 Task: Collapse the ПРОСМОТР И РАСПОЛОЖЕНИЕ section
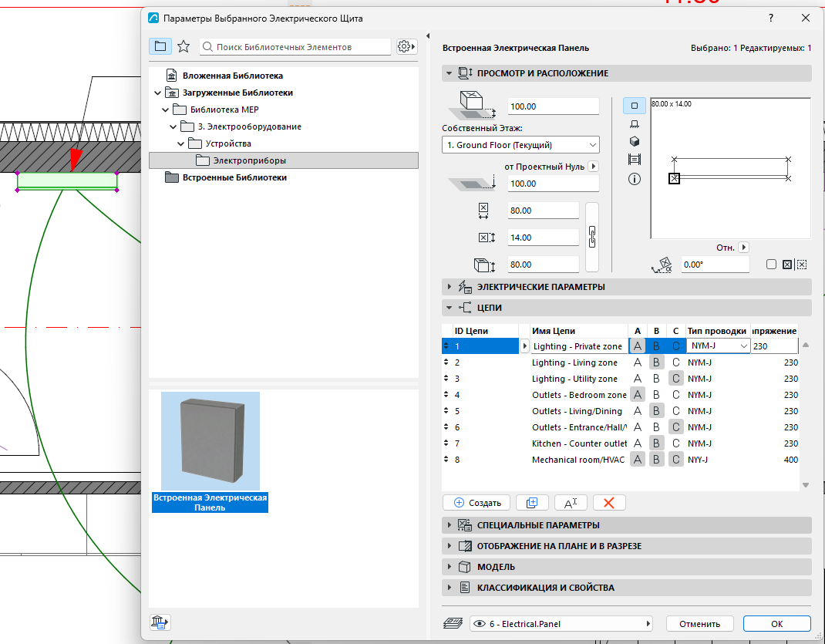point(449,73)
